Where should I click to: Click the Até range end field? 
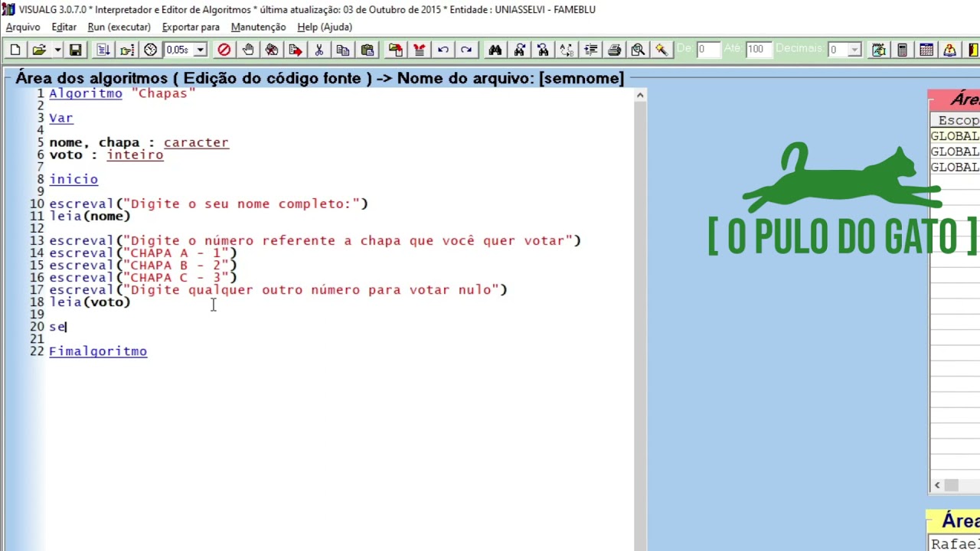[x=759, y=50]
